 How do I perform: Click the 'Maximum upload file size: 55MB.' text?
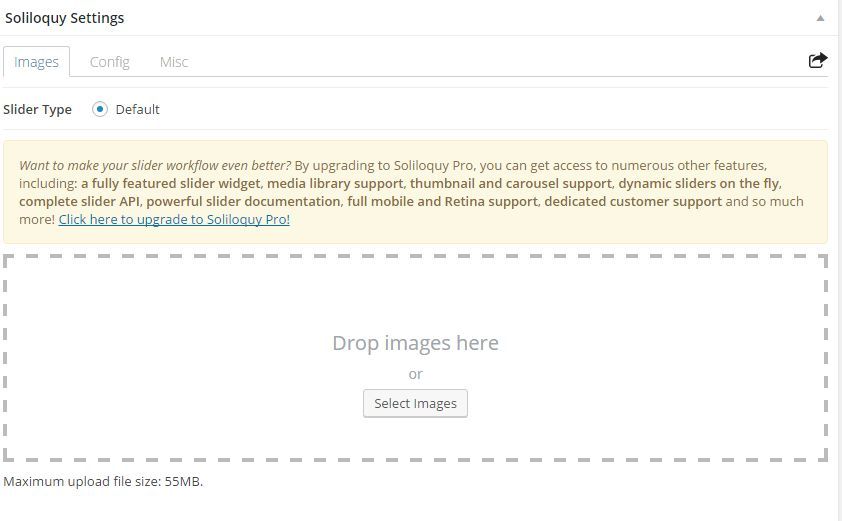pos(103,481)
